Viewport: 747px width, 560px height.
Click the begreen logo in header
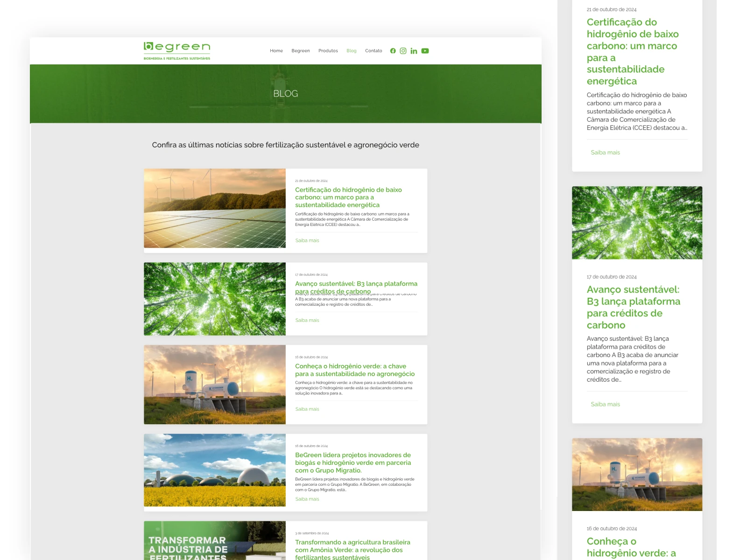[x=177, y=50]
